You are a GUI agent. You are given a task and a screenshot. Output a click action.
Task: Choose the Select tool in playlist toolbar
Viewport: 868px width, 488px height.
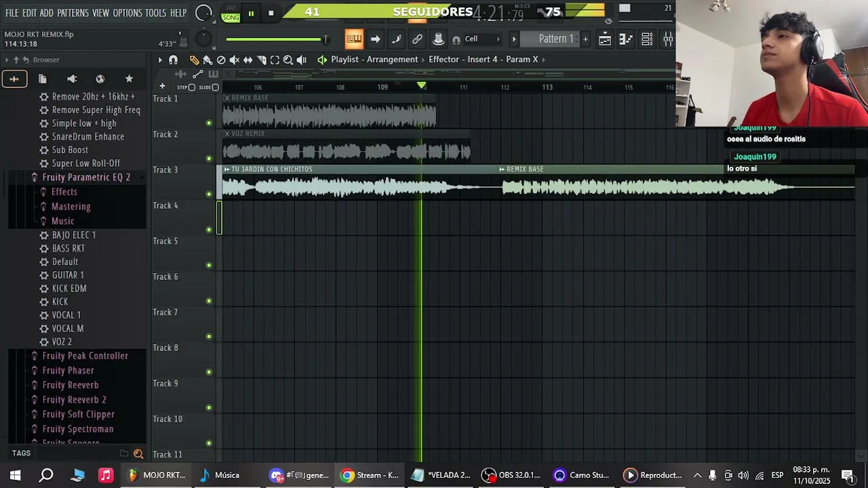275,60
